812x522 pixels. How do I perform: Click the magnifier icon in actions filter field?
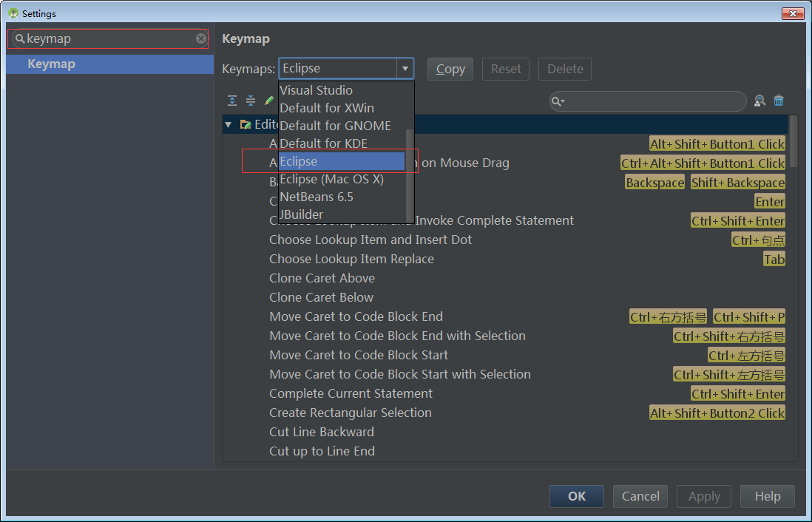[x=557, y=101]
